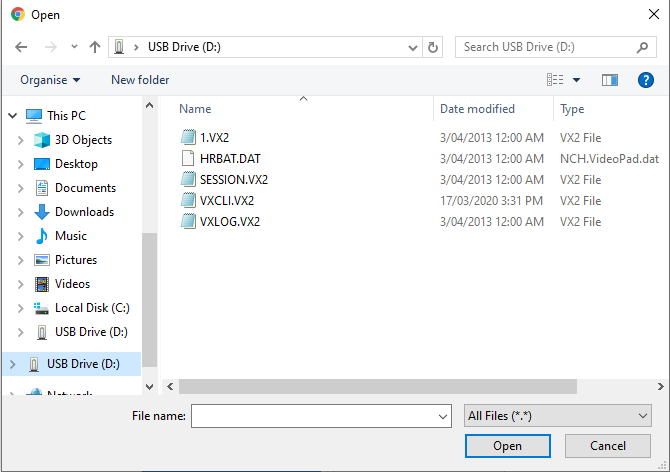Expand the Music node
This screenshot has height=472, width=670.
point(20,235)
